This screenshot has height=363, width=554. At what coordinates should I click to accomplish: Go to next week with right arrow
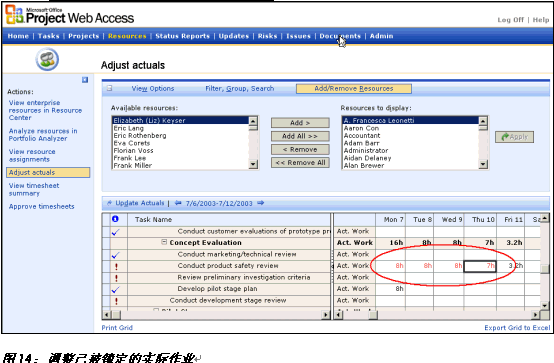pos(260,203)
